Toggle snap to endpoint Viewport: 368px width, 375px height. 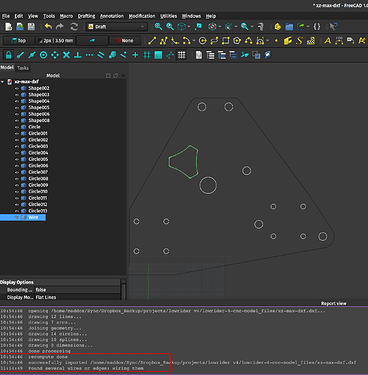click(20, 55)
